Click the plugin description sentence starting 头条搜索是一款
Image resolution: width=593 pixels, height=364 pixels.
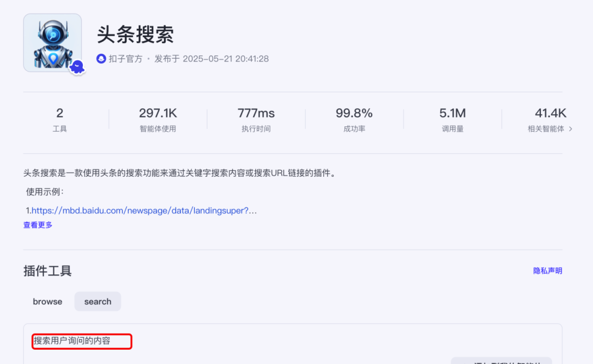(179, 173)
